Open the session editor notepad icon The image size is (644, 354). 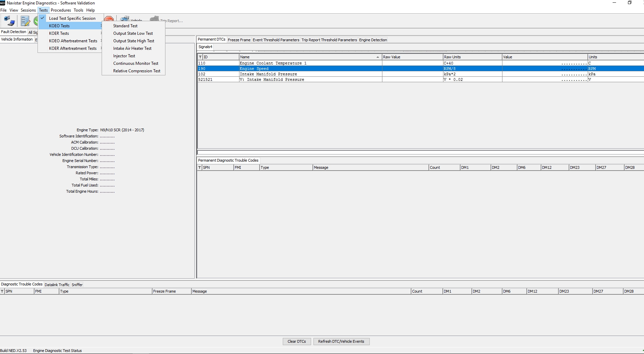pyautogui.click(x=25, y=20)
